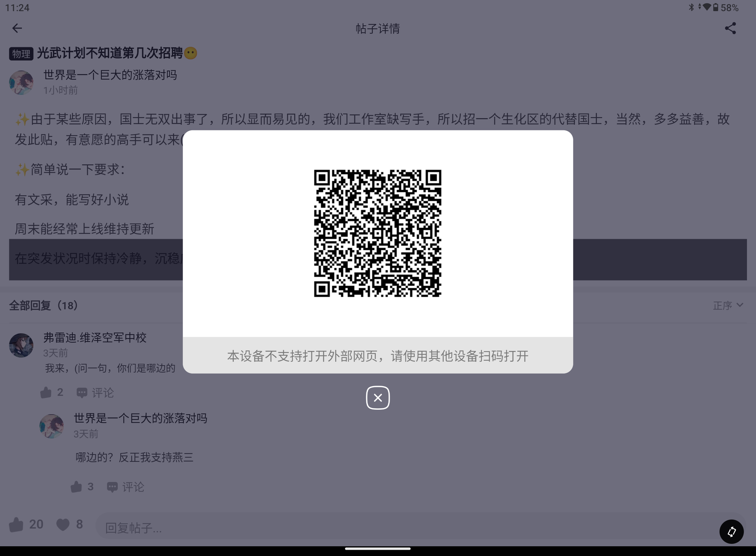The image size is (756, 556).
Task: Open the nested reply's author name
Action: click(x=140, y=418)
